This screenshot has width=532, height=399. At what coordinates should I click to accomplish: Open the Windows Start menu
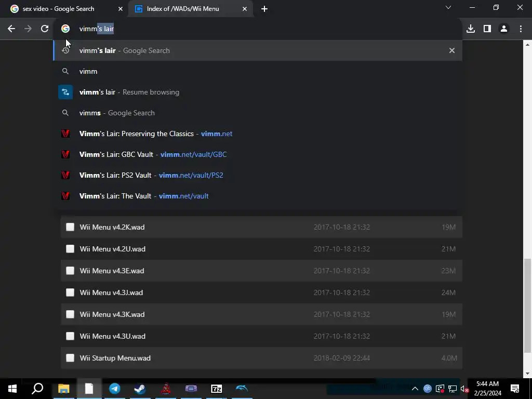[x=12, y=389]
